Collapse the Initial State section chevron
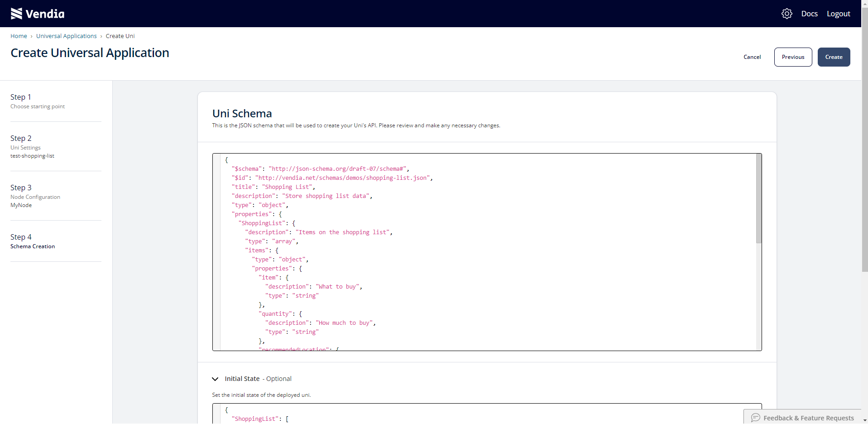This screenshot has height=424, width=868. coord(215,379)
